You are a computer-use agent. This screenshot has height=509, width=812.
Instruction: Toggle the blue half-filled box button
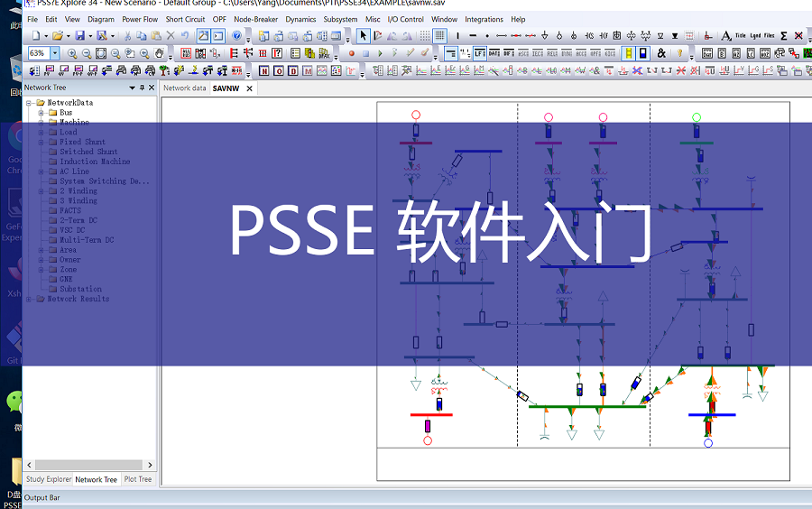click(x=642, y=53)
